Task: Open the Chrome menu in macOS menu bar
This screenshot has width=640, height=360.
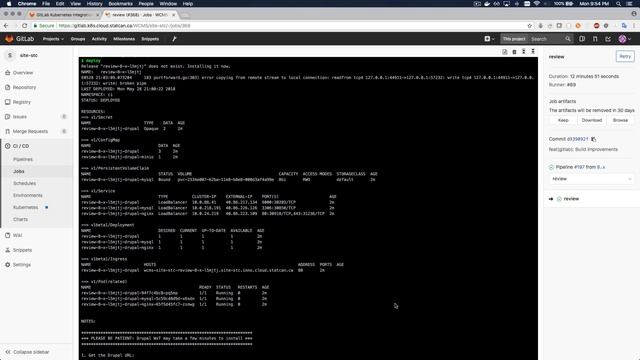Action: coord(27,4)
